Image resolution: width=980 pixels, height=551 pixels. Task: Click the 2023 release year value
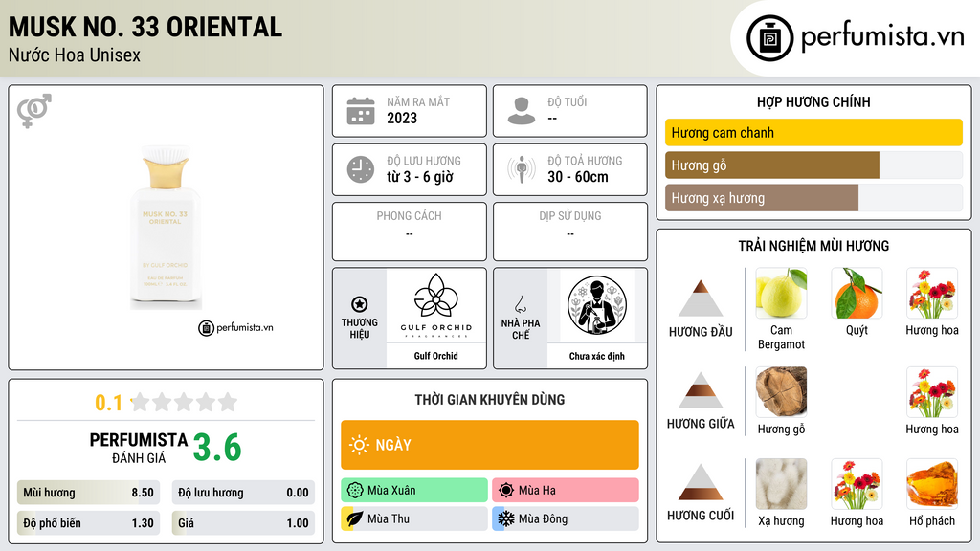coord(402,118)
